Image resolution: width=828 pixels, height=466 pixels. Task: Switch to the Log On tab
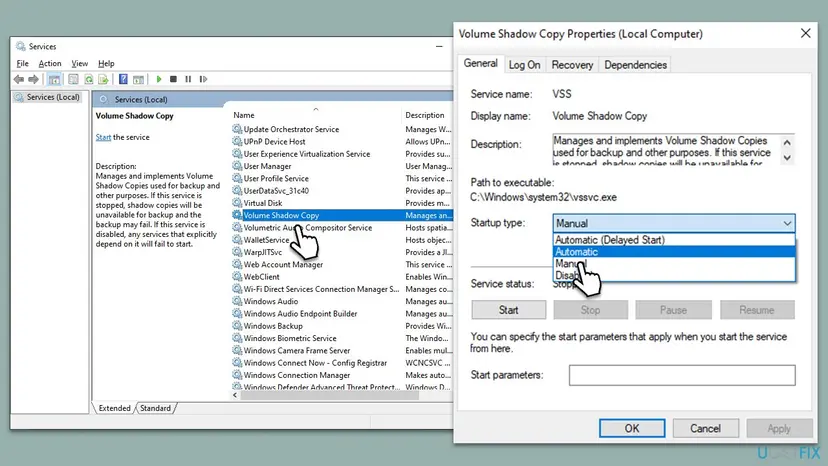(x=524, y=65)
